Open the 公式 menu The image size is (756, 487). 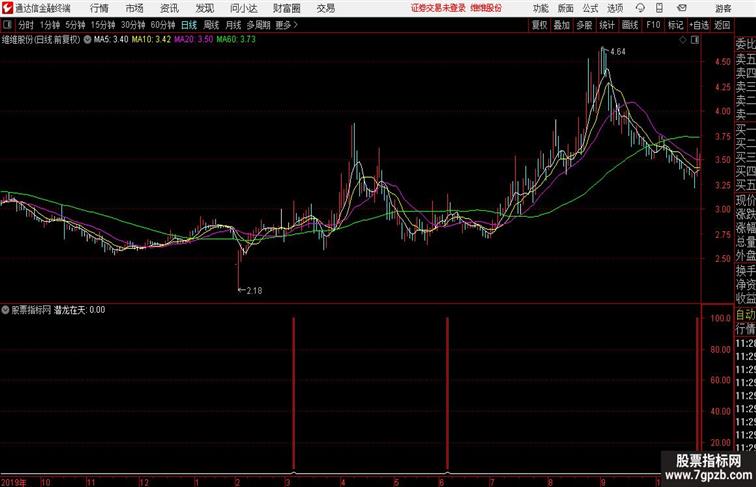pos(590,8)
